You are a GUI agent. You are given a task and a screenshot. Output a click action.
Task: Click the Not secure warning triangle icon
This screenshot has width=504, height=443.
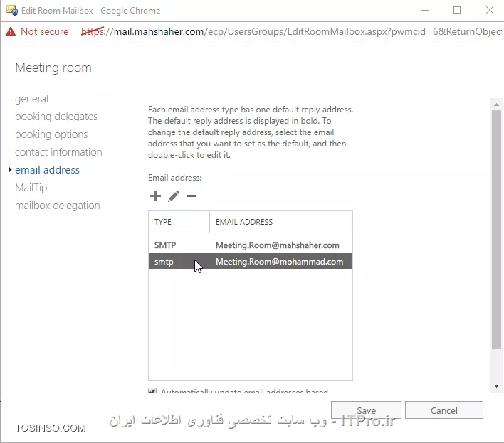tap(11, 31)
